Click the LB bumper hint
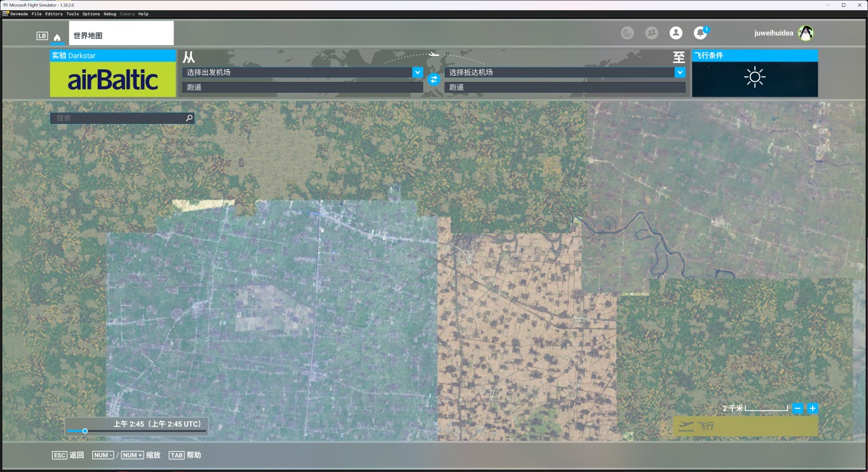 tap(43, 36)
